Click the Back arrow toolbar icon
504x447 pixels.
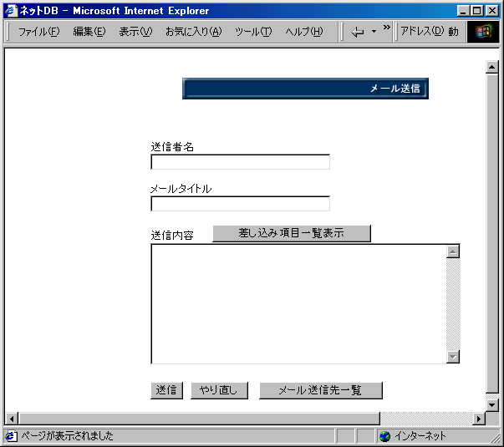coord(358,32)
